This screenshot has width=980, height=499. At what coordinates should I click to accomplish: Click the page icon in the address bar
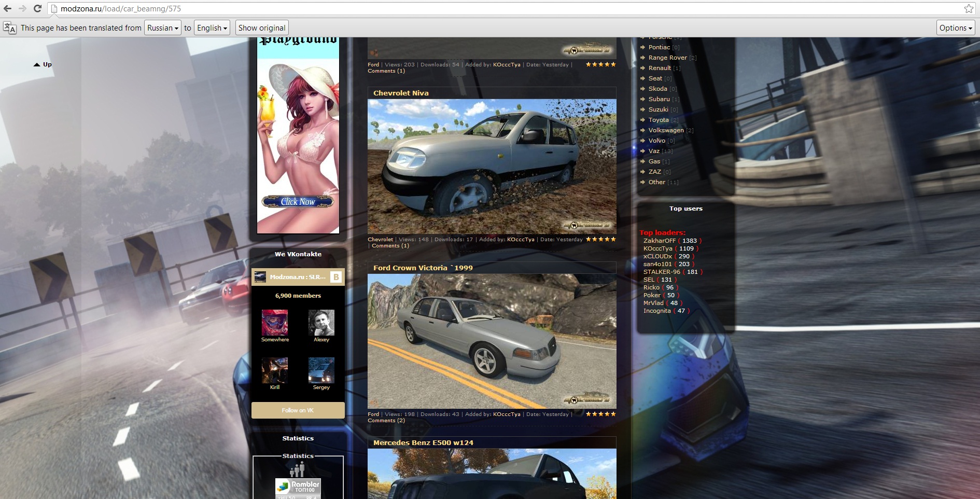coord(53,9)
